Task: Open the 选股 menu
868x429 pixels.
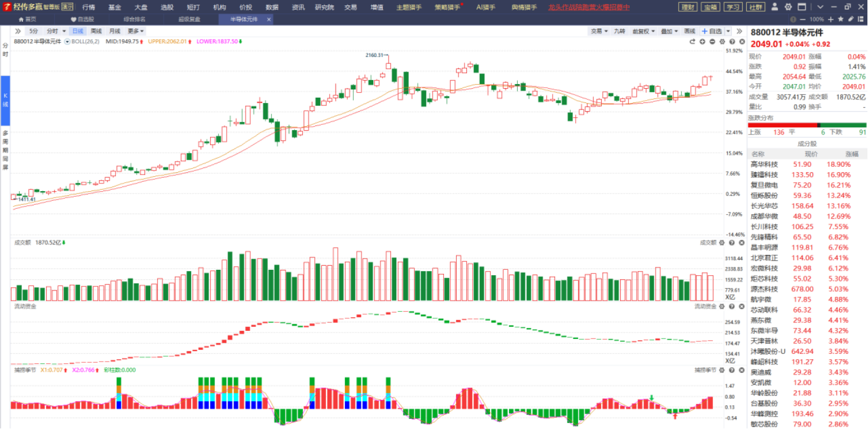Action: [x=167, y=7]
